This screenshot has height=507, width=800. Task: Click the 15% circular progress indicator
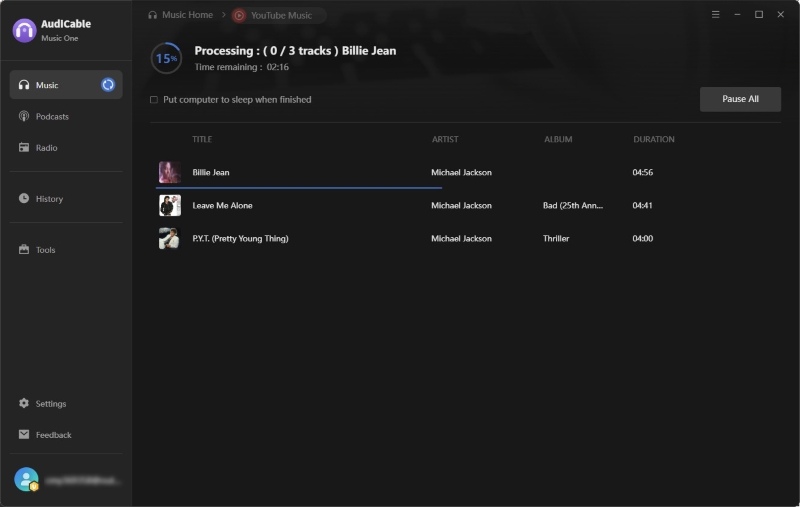coord(166,58)
